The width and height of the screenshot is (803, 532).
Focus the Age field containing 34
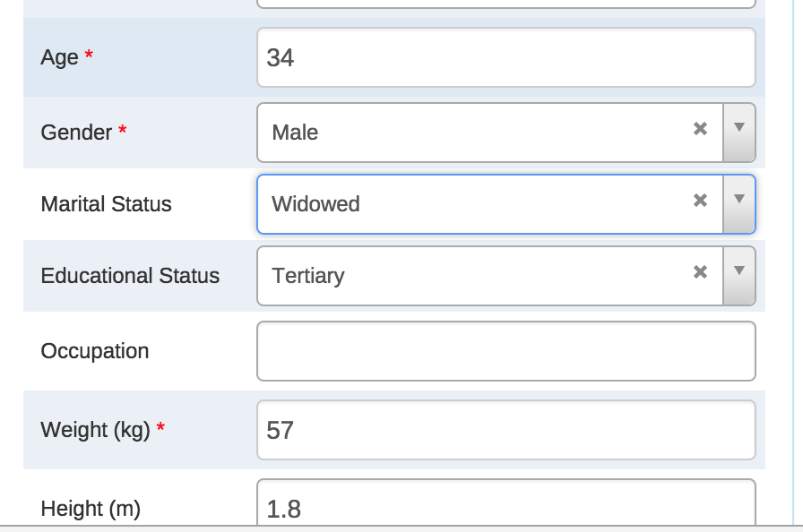[x=505, y=58]
